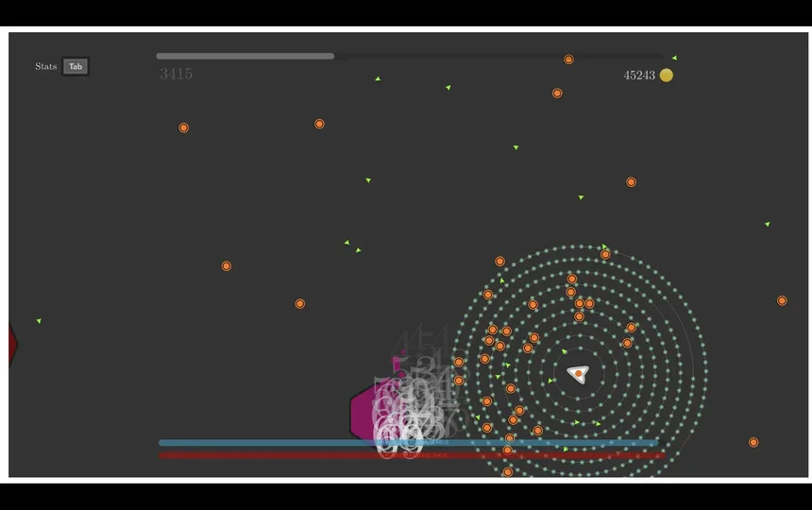This screenshot has width=812, height=510.
Task: Click the orange orb overlapping the top progress bar
Action: 568,59
